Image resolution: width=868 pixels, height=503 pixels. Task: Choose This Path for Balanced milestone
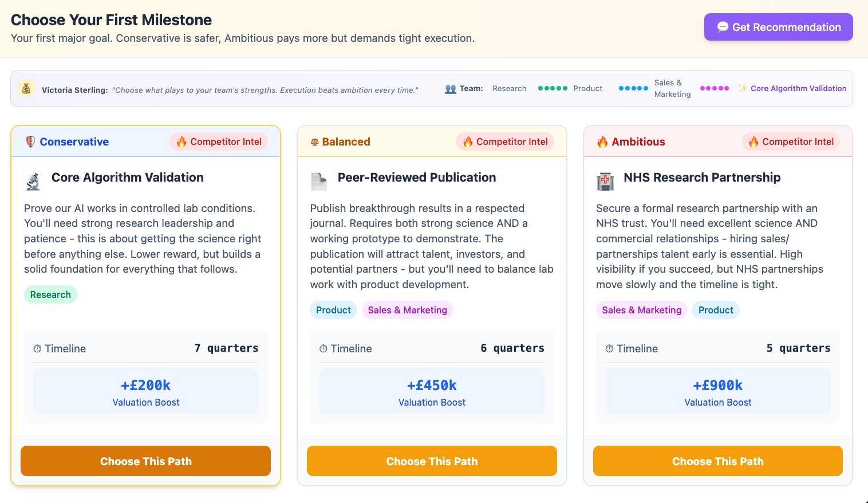click(432, 461)
